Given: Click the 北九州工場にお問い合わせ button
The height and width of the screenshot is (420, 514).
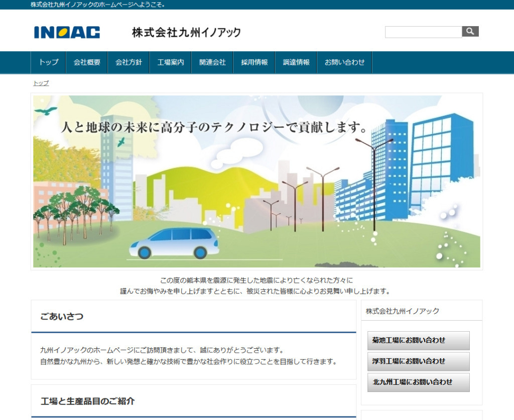Looking at the screenshot, I should (418, 381).
